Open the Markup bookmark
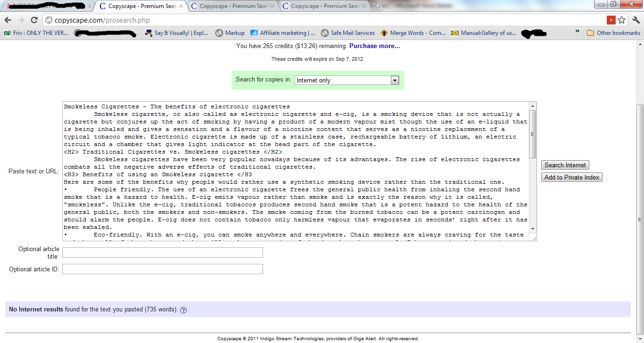644x343 pixels. (230, 33)
